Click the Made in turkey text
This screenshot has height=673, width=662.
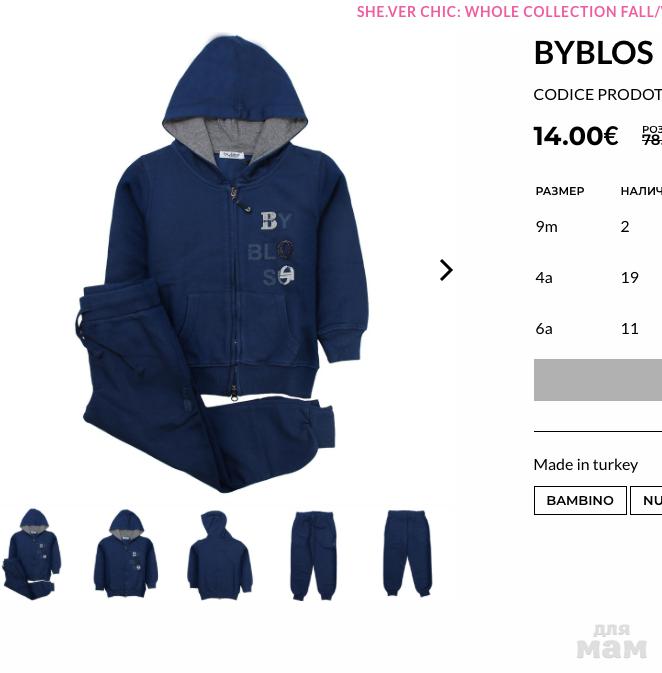(x=586, y=464)
